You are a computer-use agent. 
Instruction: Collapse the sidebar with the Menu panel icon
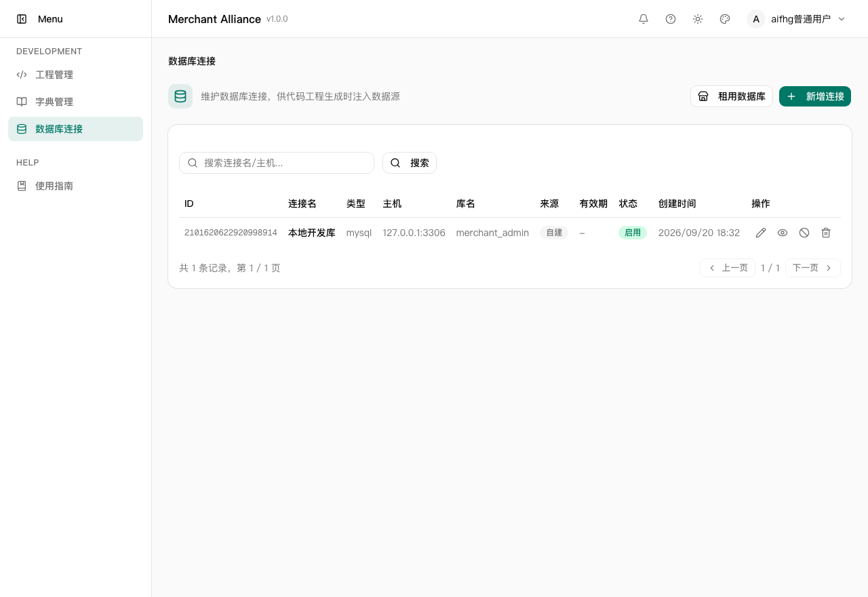click(22, 19)
